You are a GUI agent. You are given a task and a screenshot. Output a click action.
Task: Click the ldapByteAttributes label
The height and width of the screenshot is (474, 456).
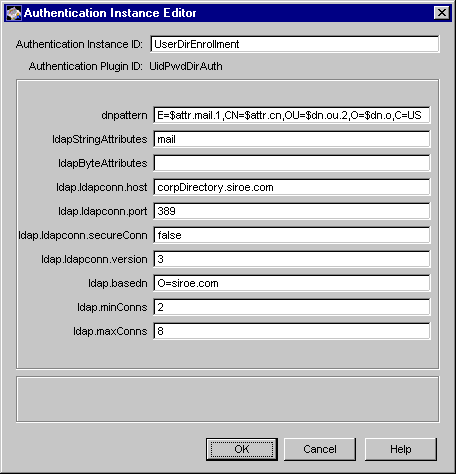103,163
